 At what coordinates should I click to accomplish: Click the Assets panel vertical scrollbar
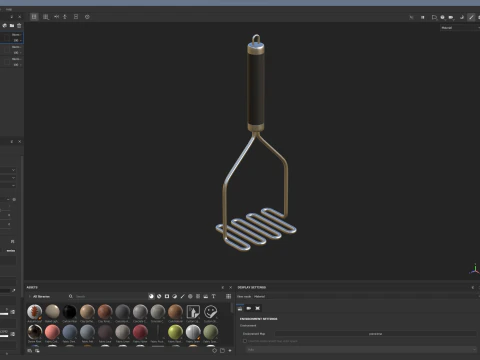pos(232,307)
